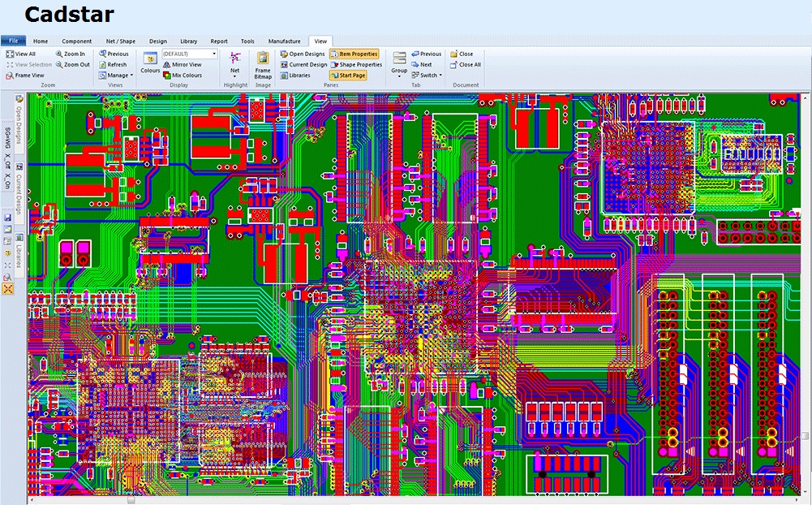The height and width of the screenshot is (505, 812).
Task: Open the docked Open Designs side tab
Action: (19, 123)
